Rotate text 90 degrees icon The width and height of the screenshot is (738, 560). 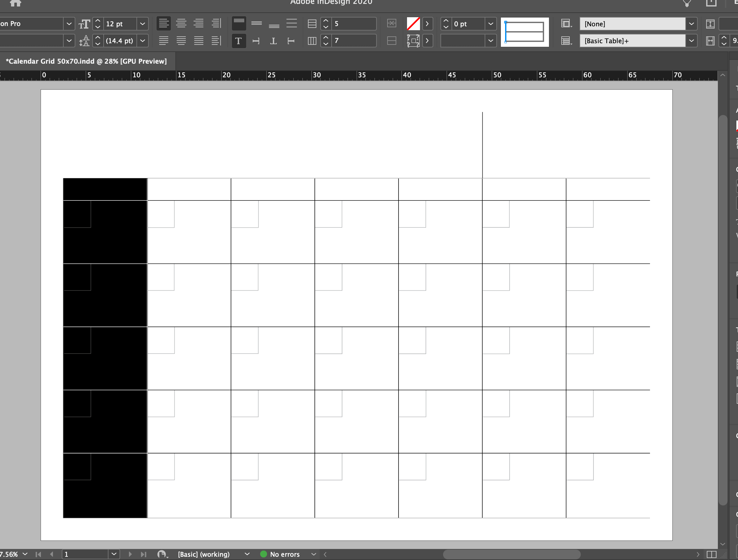(x=256, y=41)
